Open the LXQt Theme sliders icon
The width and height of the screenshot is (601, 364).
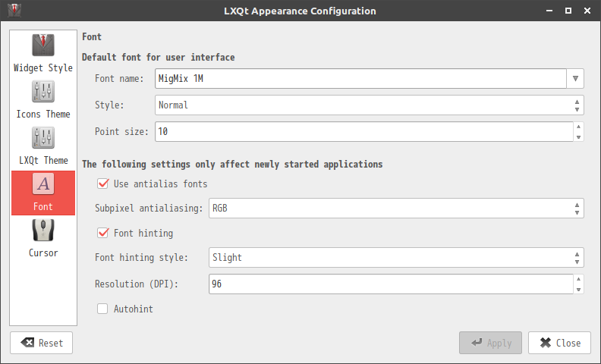coord(43,138)
